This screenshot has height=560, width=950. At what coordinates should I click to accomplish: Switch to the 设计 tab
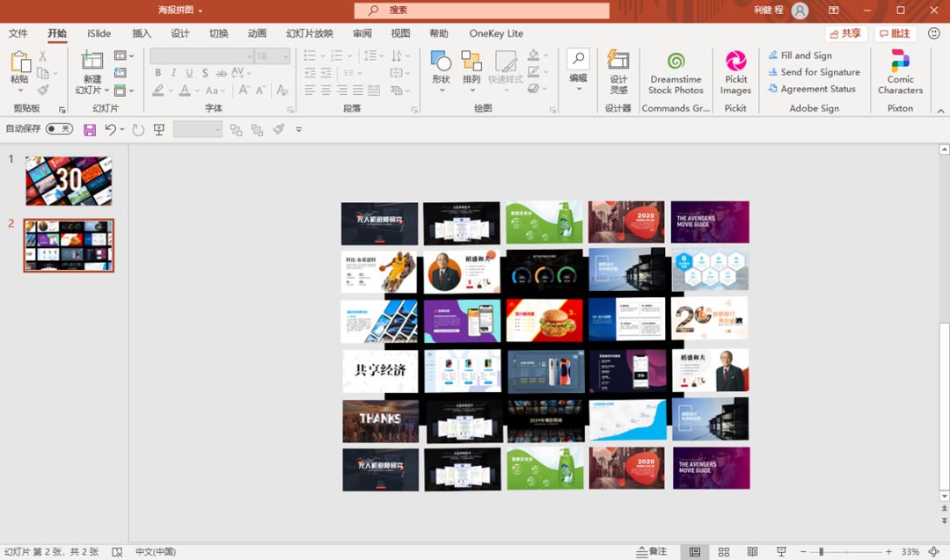pyautogui.click(x=180, y=33)
